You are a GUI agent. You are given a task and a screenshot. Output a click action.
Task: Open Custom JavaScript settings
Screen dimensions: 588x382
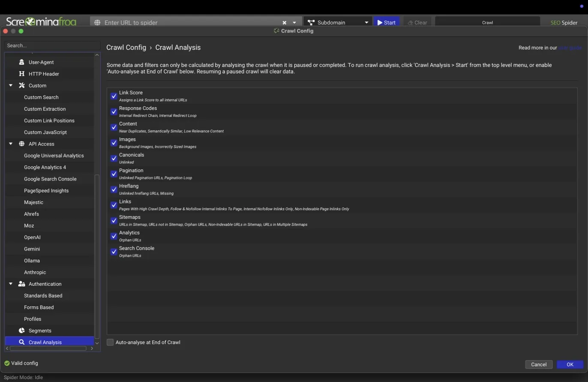click(45, 132)
